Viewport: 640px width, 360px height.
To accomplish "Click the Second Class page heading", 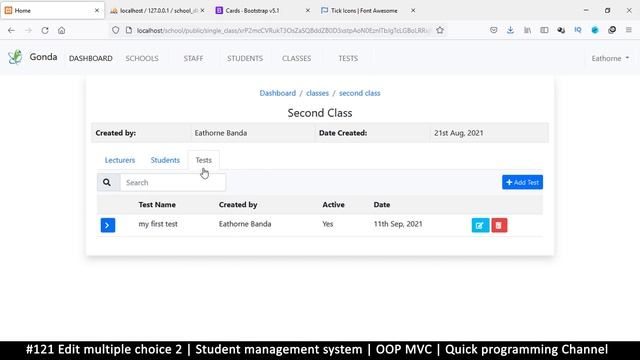I will click(x=320, y=113).
